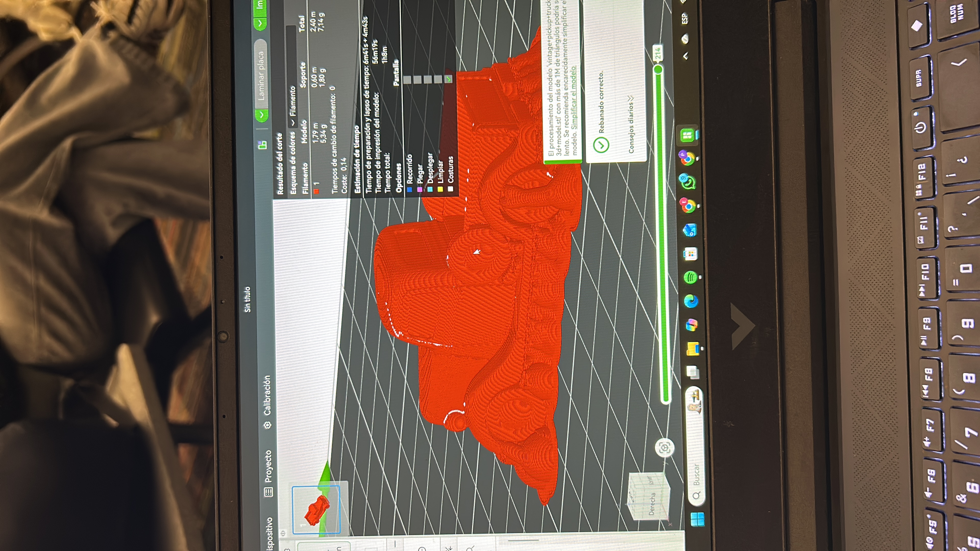This screenshot has height=551, width=980.
Task: Click the Estimación de tiempo heading
Action: [357, 159]
